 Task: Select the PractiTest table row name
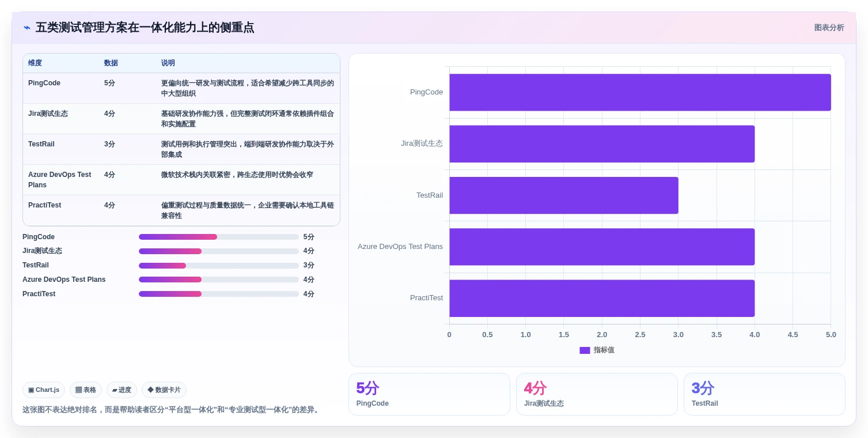(x=44, y=205)
